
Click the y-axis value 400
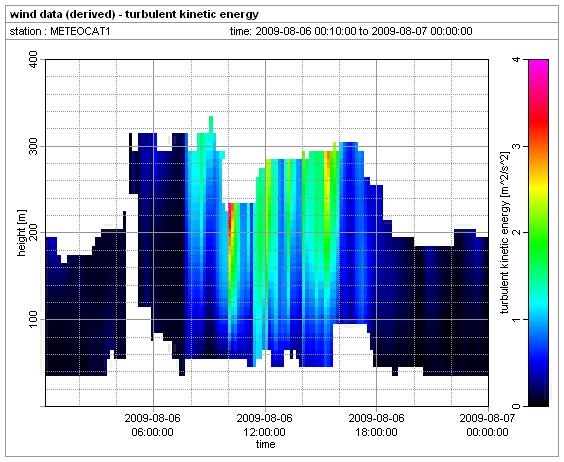point(32,60)
